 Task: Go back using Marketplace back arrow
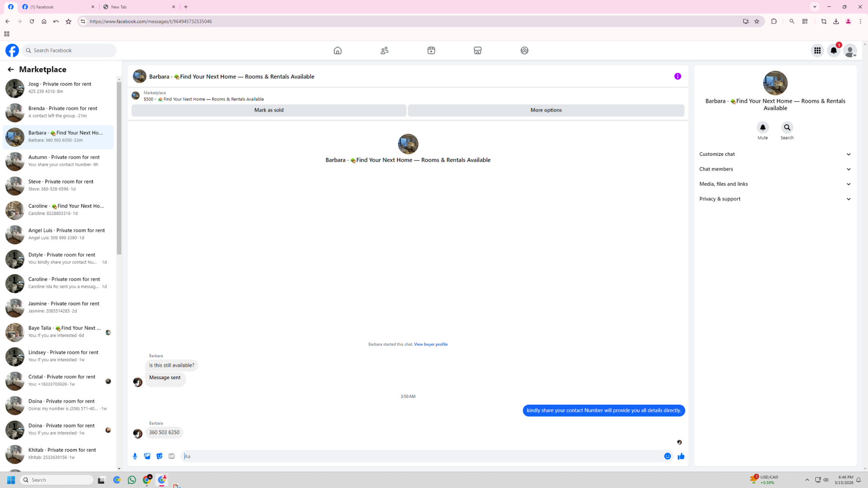[10, 70]
